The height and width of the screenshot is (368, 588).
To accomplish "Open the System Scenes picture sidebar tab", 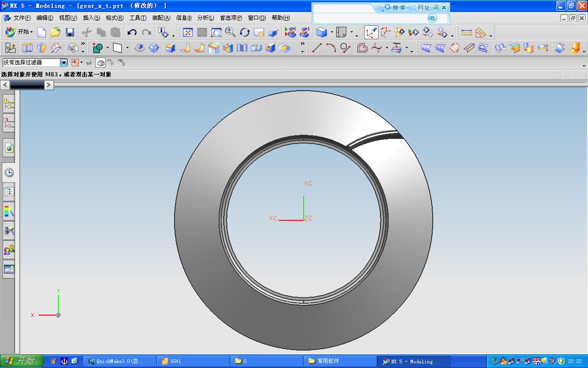I will tap(9, 270).
